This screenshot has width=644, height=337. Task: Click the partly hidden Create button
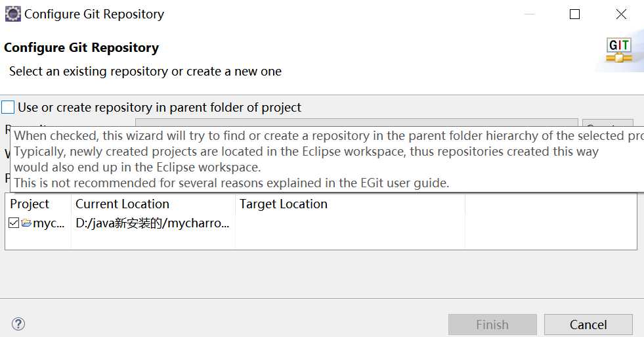click(608, 123)
